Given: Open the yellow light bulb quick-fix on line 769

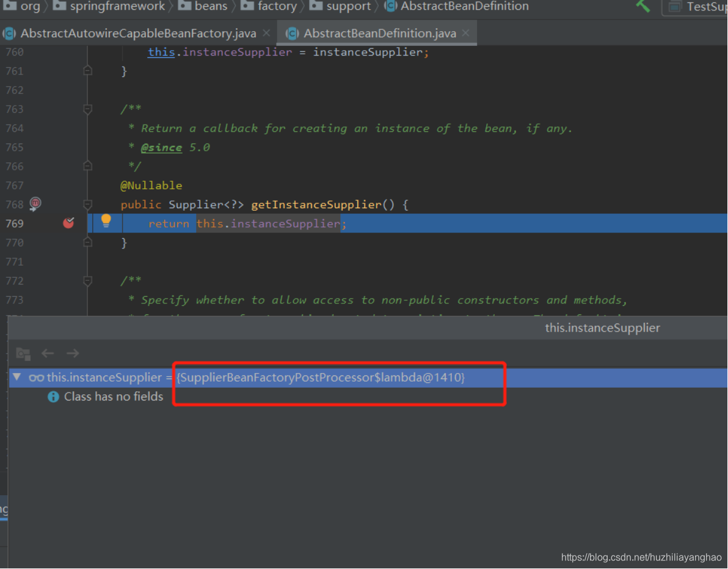Looking at the screenshot, I should (106, 221).
